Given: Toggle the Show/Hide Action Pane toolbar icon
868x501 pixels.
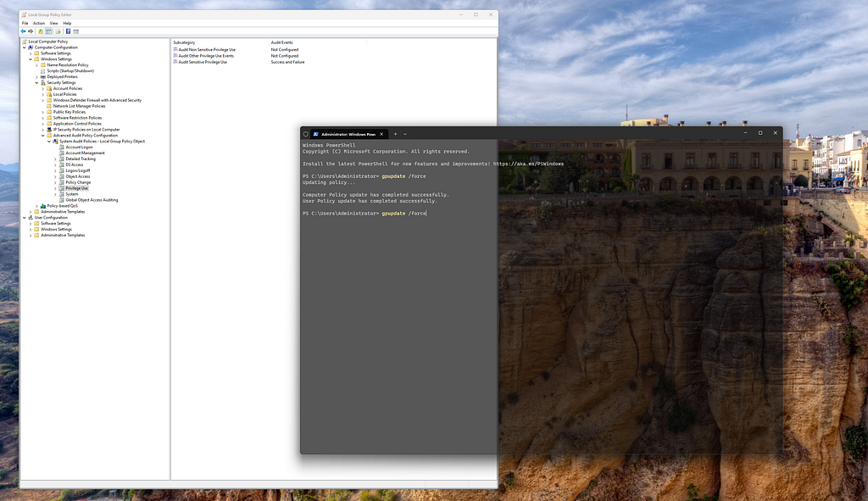Looking at the screenshot, I should pos(75,31).
